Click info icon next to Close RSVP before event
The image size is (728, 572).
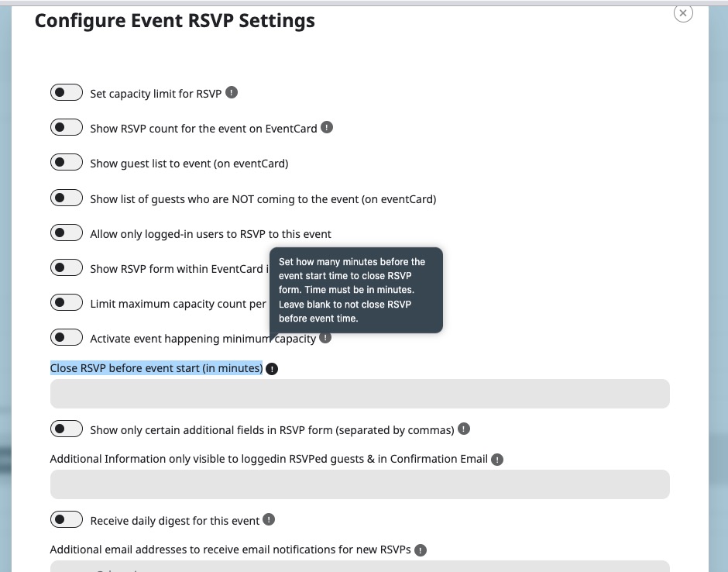[x=272, y=369]
